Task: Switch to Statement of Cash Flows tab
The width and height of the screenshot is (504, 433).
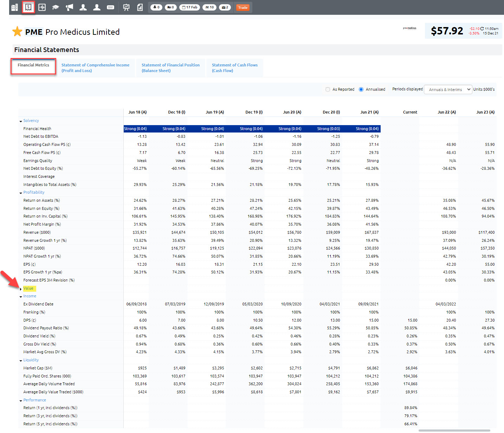Action: point(234,68)
